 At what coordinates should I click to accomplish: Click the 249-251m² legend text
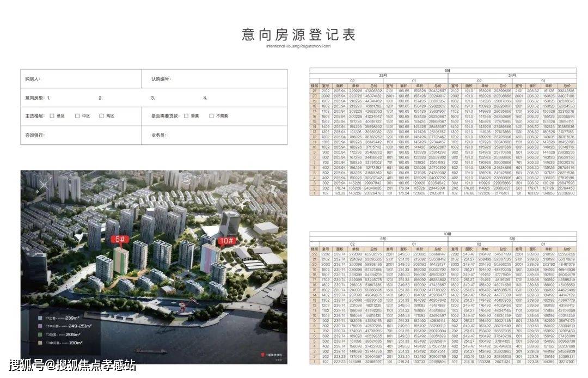click(80, 326)
